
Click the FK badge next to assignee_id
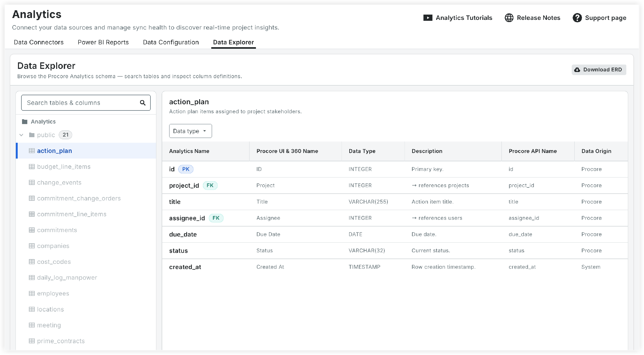(x=216, y=218)
